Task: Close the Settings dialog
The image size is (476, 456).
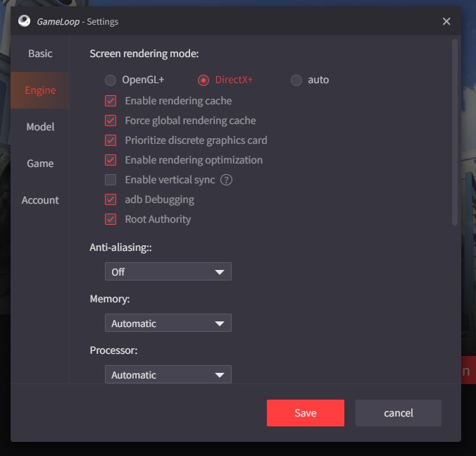Action: pos(446,21)
